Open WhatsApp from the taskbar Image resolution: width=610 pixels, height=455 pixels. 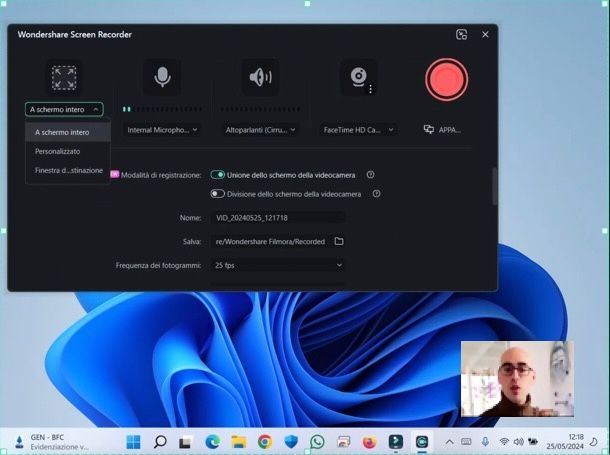tap(317, 442)
